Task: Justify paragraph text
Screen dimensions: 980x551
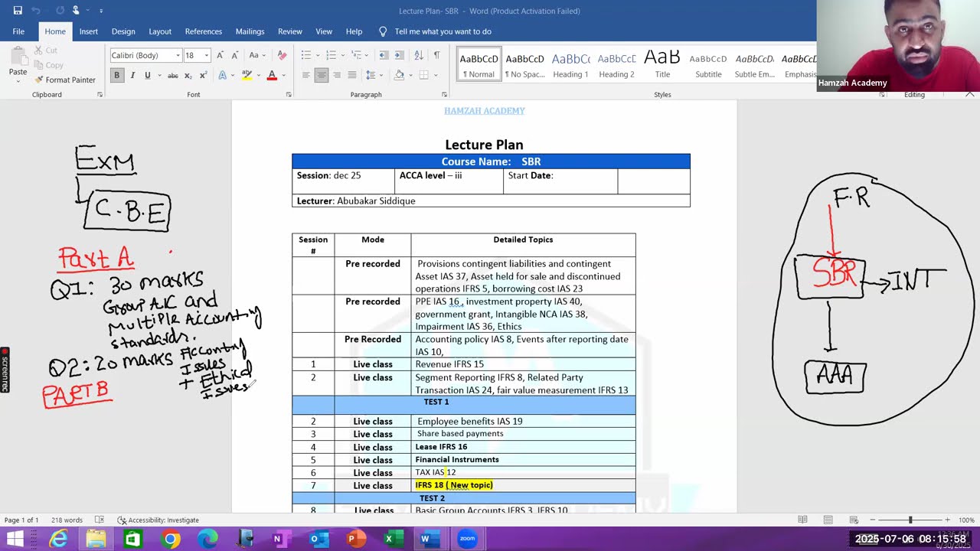Action: coord(352,75)
